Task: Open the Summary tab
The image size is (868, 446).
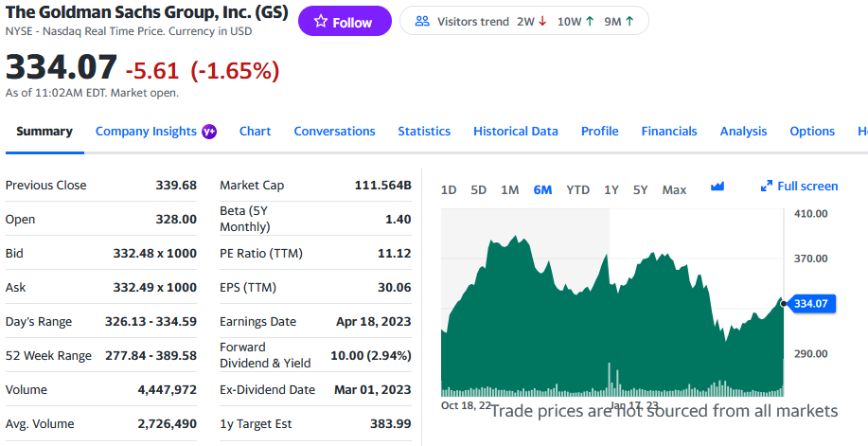Action: click(x=44, y=132)
